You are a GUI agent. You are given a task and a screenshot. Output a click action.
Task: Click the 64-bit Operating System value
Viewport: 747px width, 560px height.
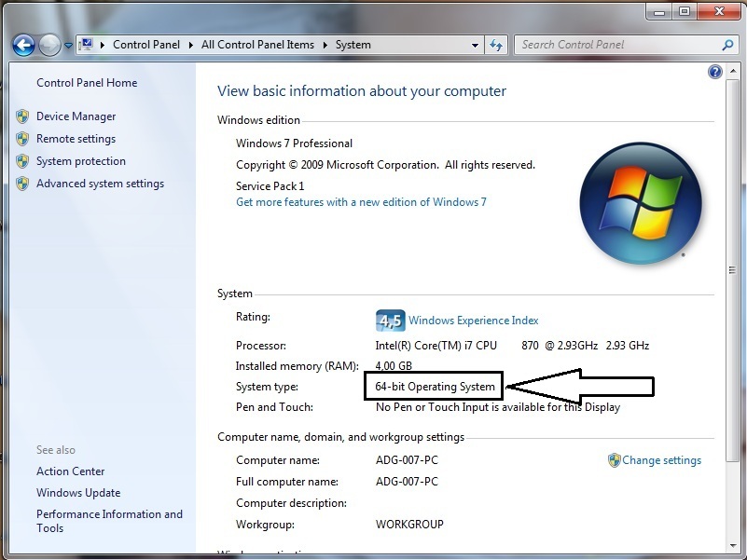[435, 387]
